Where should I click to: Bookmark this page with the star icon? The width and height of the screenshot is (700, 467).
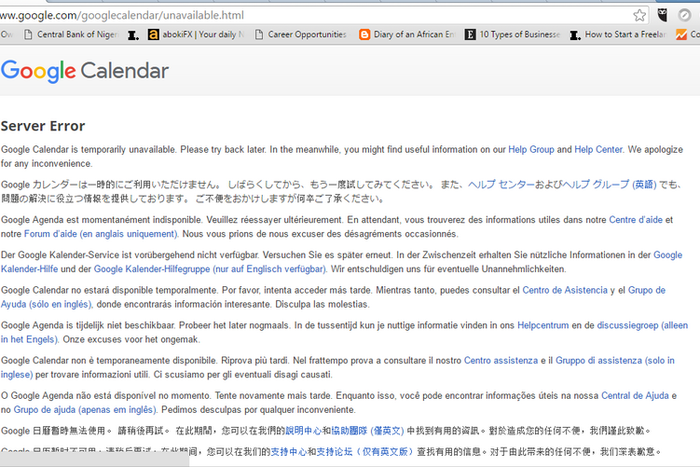pyautogui.click(x=639, y=16)
